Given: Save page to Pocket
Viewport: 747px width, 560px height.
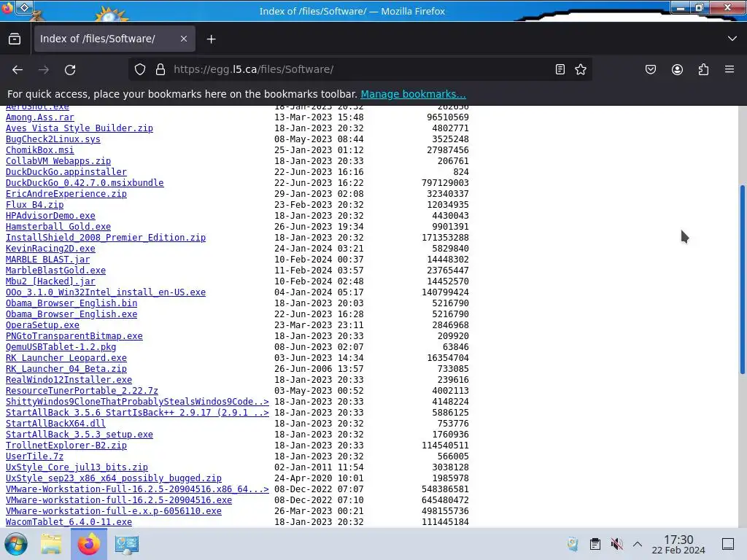Looking at the screenshot, I should pos(651,69).
